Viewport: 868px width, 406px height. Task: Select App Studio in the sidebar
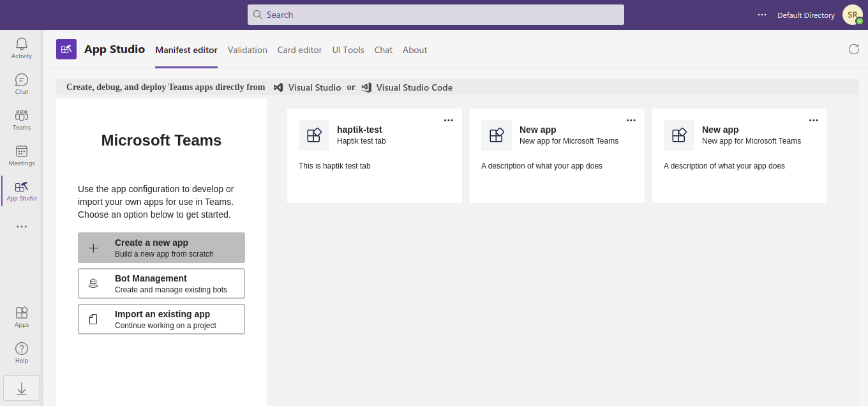22,190
